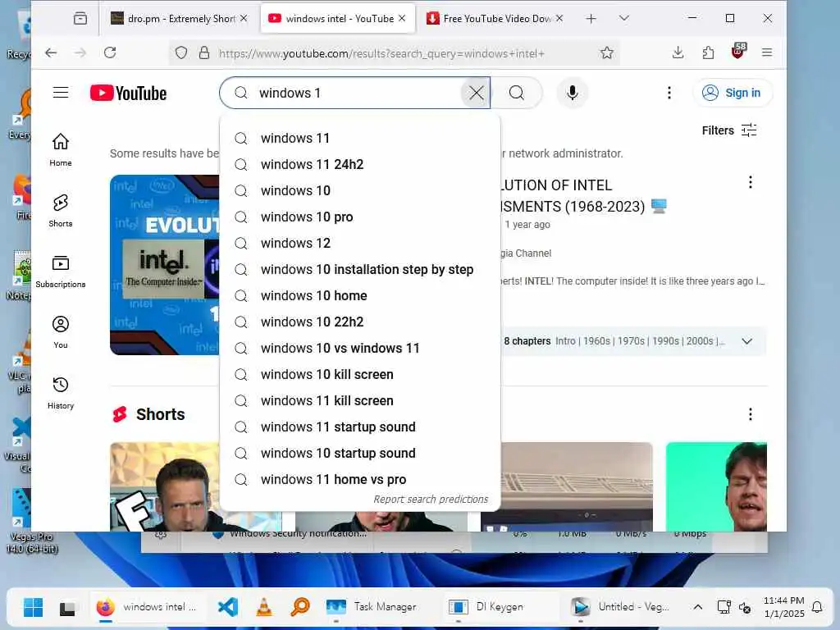Viewport: 840px width, 630px height.
Task: Choose the 'windows 11 24h2' suggestion
Action: point(360,164)
